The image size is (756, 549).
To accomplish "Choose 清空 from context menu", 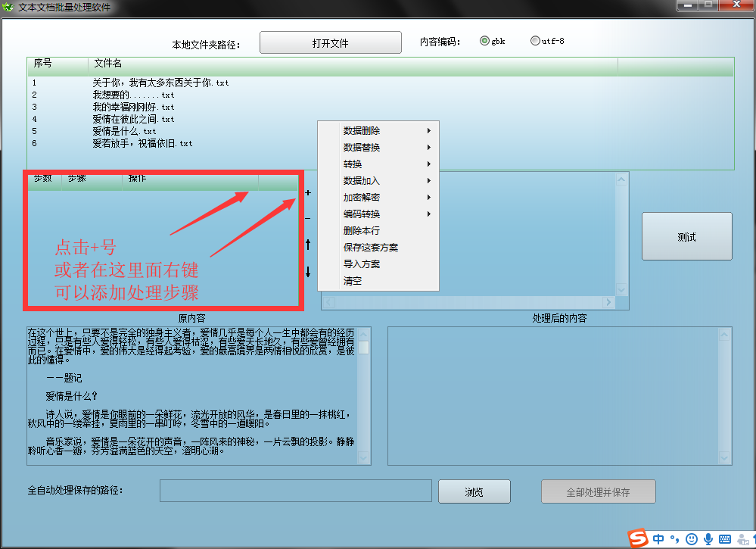I will pyautogui.click(x=378, y=281).
